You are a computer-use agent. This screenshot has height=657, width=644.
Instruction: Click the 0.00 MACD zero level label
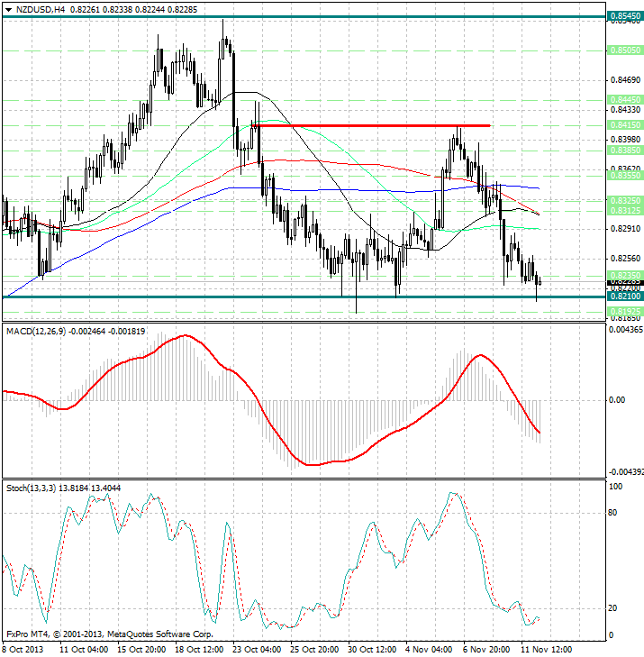pyautogui.click(x=617, y=400)
